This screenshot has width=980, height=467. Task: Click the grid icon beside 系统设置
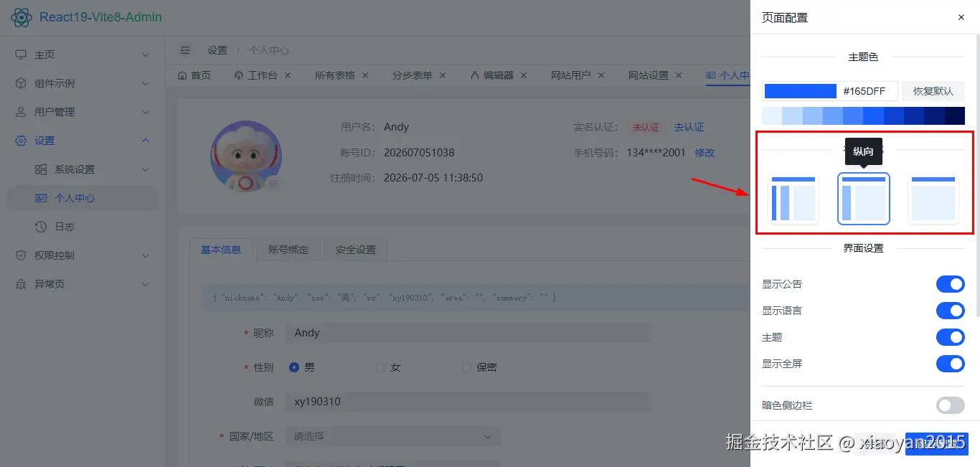coord(41,169)
